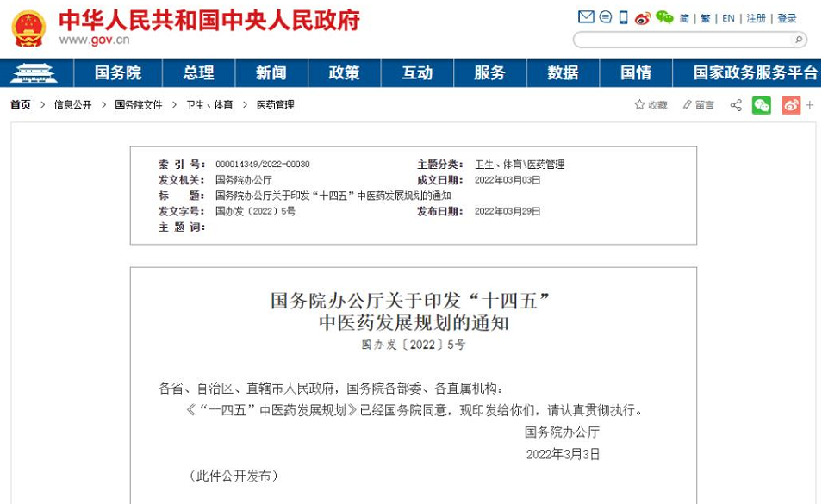Click the 登录 login link

tap(787, 18)
